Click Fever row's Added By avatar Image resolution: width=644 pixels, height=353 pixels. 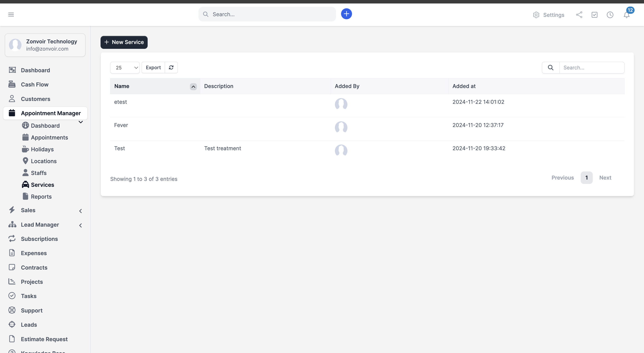tap(341, 127)
